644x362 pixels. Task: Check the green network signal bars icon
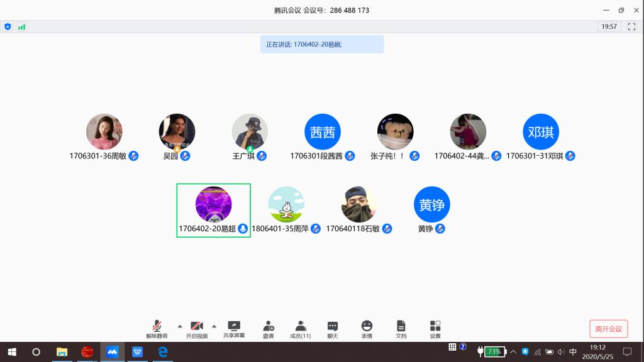(x=22, y=26)
